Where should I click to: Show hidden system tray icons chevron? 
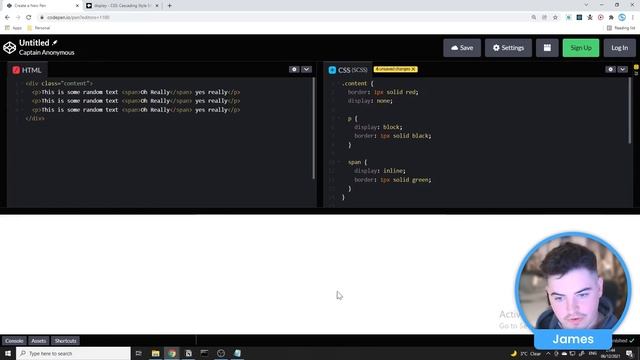(x=548, y=353)
